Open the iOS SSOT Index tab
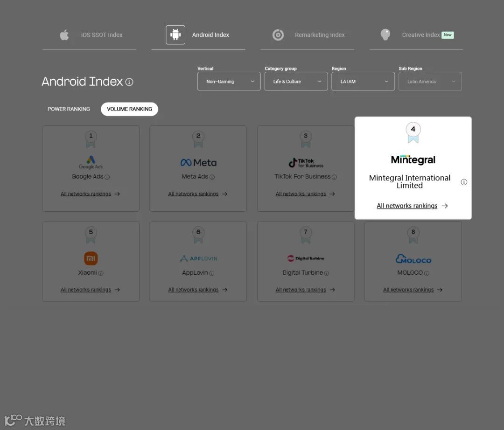The width and height of the screenshot is (504, 430). click(89, 35)
